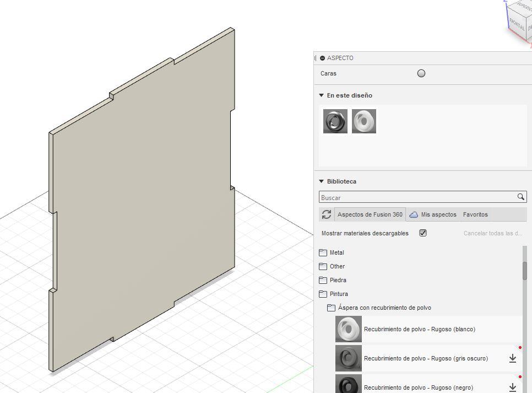Click 'Cancelar todas las d...' link
The width and height of the screenshot is (532, 393).
click(x=493, y=233)
